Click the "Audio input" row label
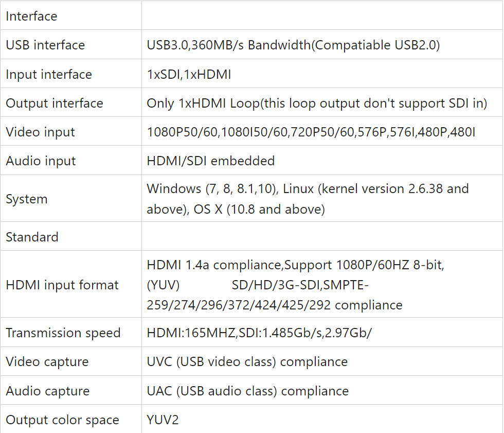Image resolution: width=504 pixels, height=433 pixels. 41,161
